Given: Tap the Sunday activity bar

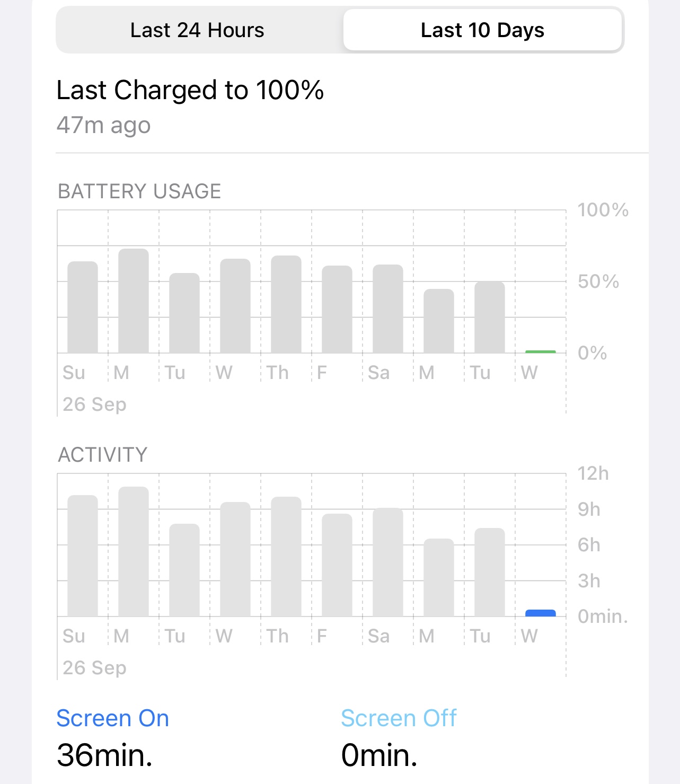Looking at the screenshot, I should click(83, 556).
